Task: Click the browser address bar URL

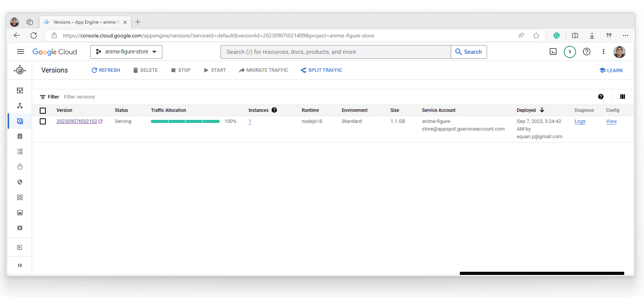Action: click(x=218, y=36)
